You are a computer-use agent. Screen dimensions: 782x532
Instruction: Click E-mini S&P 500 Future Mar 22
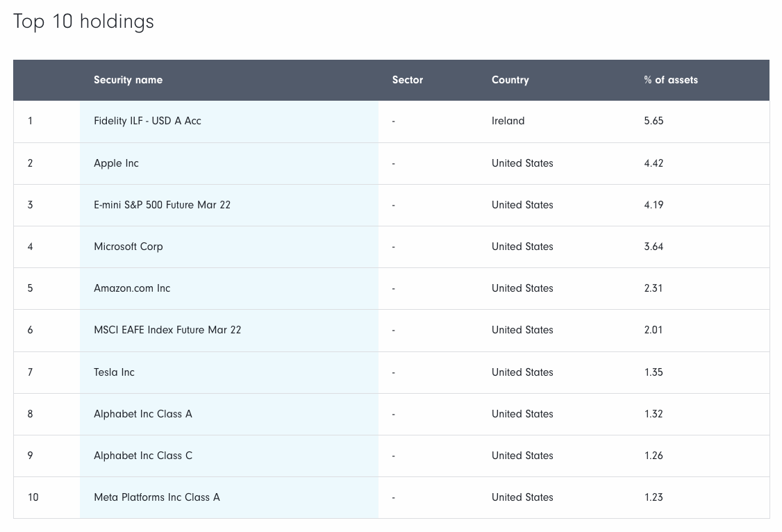pos(162,205)
